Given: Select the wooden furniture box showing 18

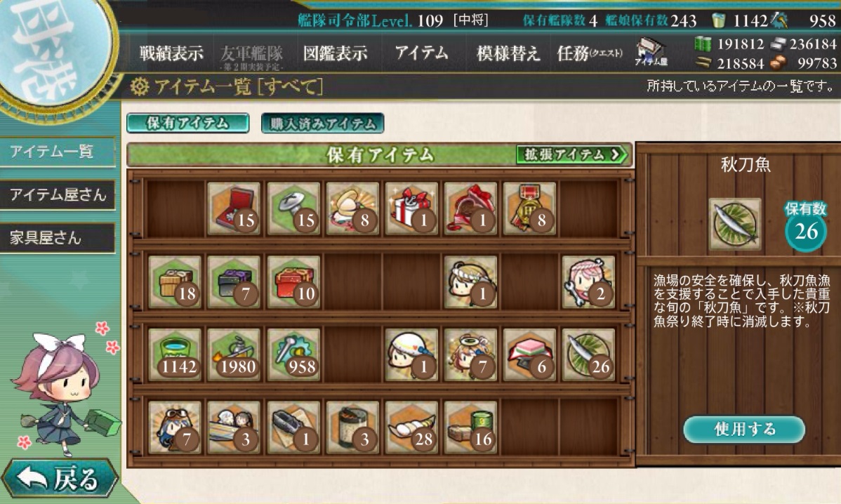Looking at the screenshot, I should click(175, 281).
